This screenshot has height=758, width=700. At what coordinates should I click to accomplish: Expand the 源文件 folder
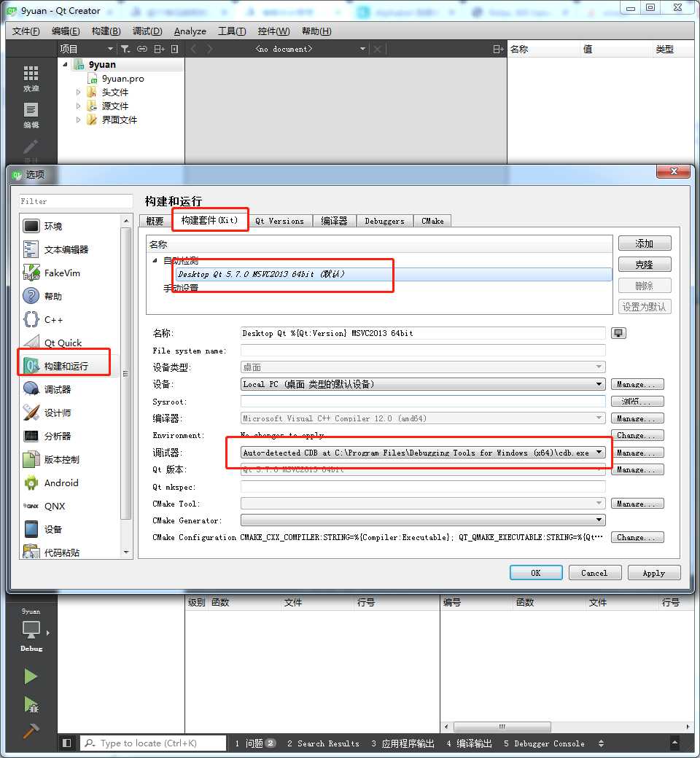[x=78, y=106]
